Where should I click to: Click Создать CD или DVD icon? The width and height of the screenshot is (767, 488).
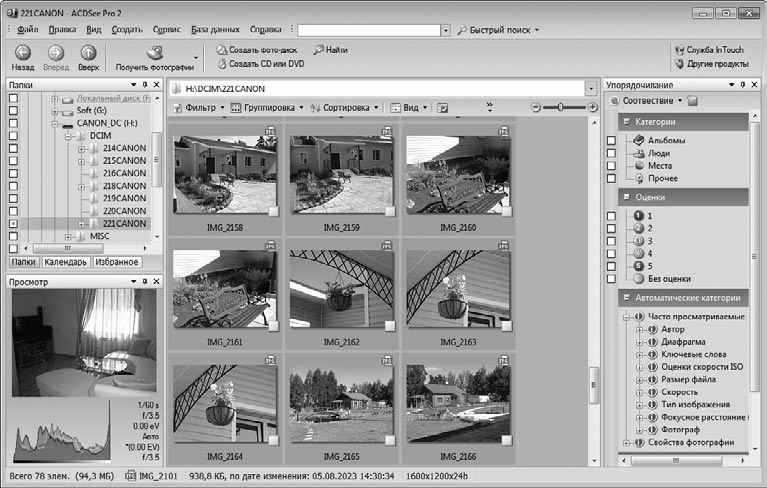tap(222, 63)
